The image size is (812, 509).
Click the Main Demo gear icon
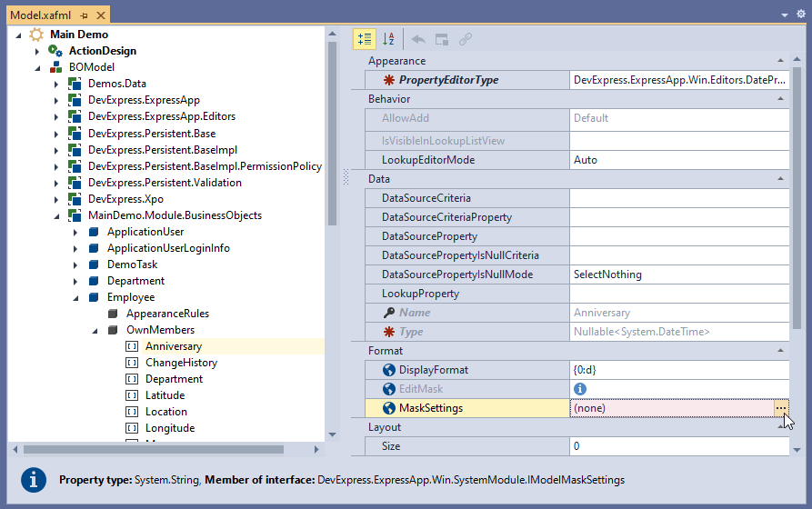(x=36, y=35)
